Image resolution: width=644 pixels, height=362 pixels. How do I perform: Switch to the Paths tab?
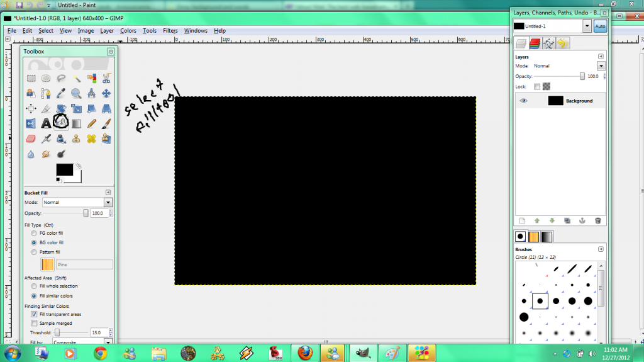548,43
